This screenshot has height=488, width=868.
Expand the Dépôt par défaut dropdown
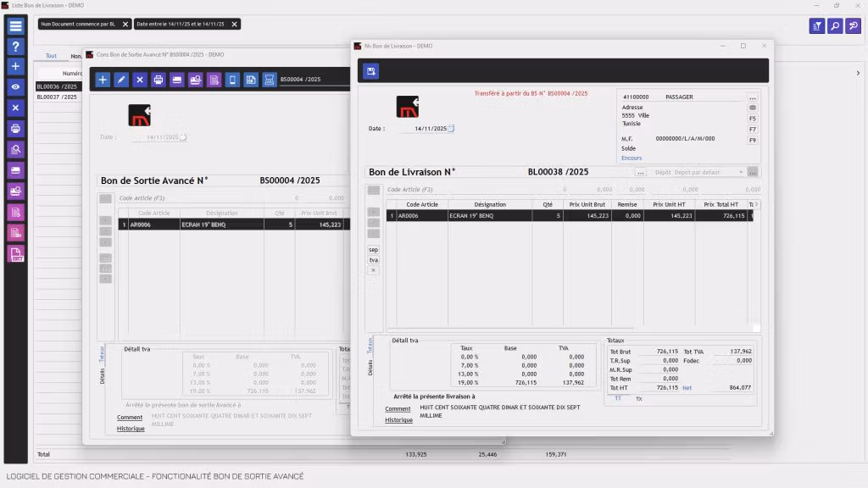coord(741,173)
